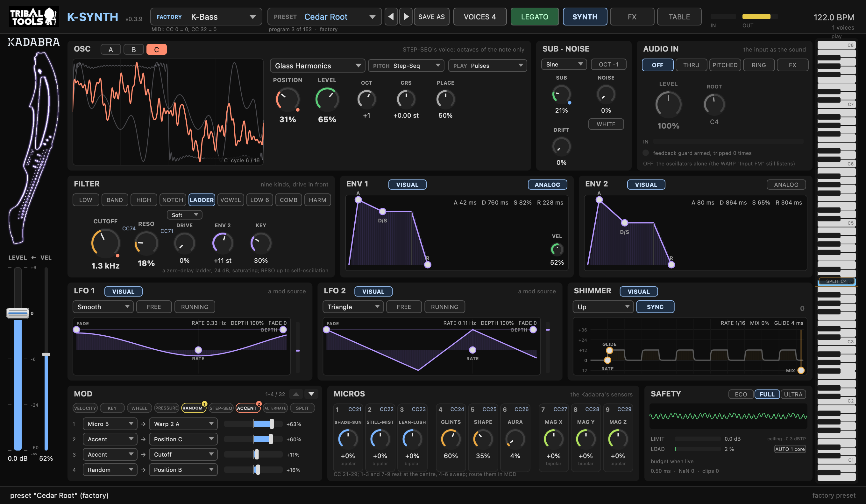Open the Micro 5 mod source dropdown
This screenshot has width=866, height=504.
[110, 424]
